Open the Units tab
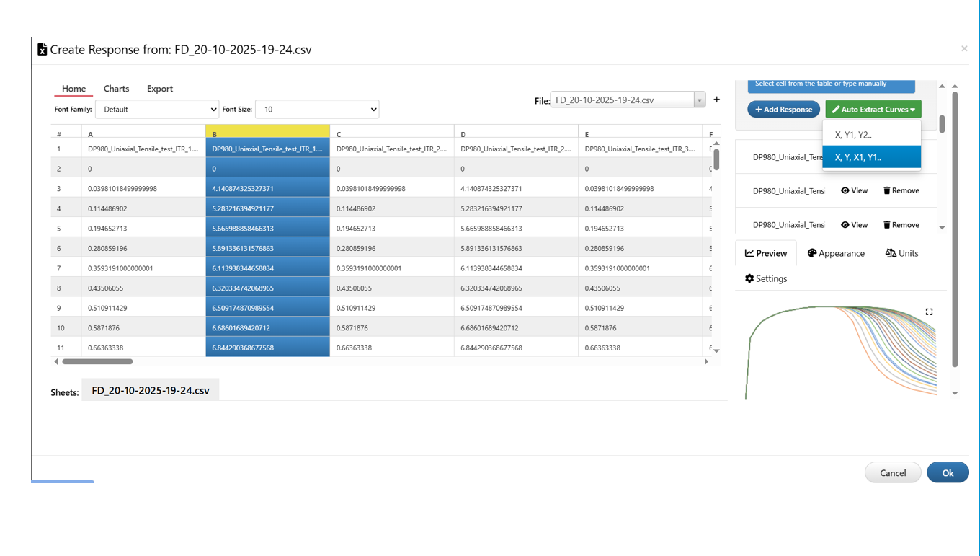This screenshot has width=980, height=556. (901, 253)
